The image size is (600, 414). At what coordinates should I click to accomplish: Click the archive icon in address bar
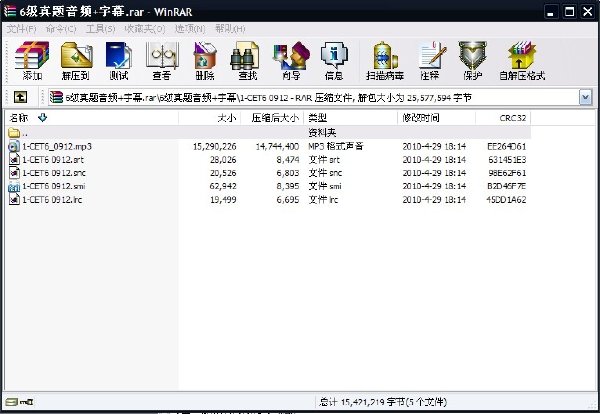point(56,98)
